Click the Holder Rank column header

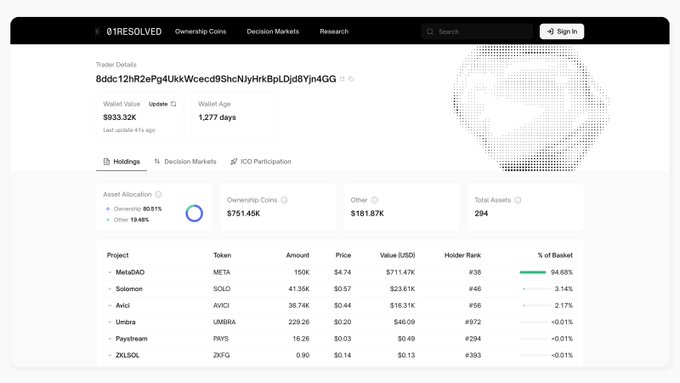462,255
